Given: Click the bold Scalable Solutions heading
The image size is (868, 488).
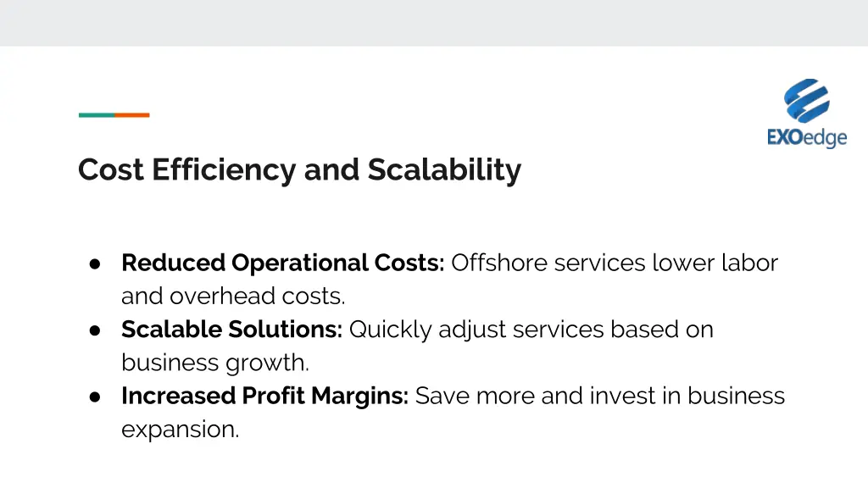Looking at the screenshot, I should coord(231,330).
